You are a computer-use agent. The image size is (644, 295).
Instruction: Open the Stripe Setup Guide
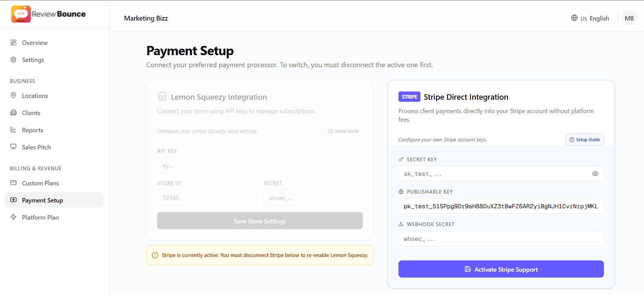pos(585,139)
